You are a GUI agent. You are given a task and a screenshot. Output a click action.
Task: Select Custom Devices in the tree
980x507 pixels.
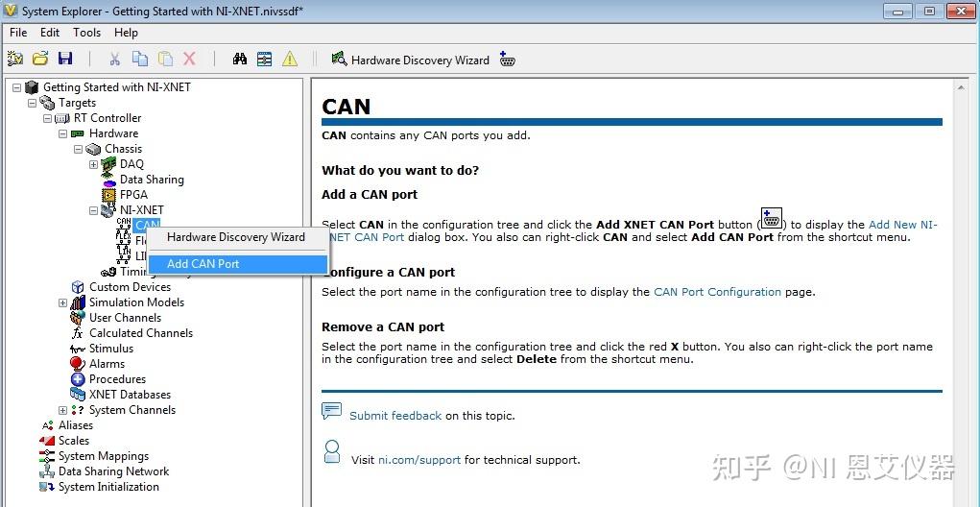click(x=130, y=287)
